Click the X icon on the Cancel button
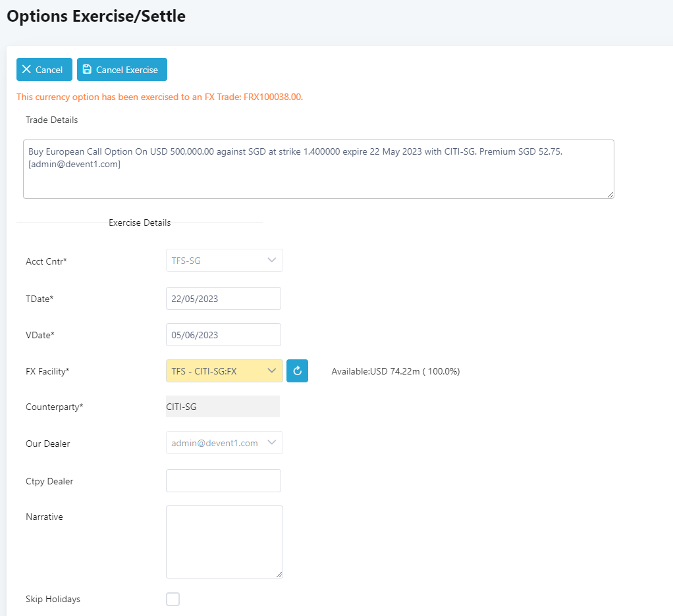Viewport: 673px width, 616px height. 26,70
